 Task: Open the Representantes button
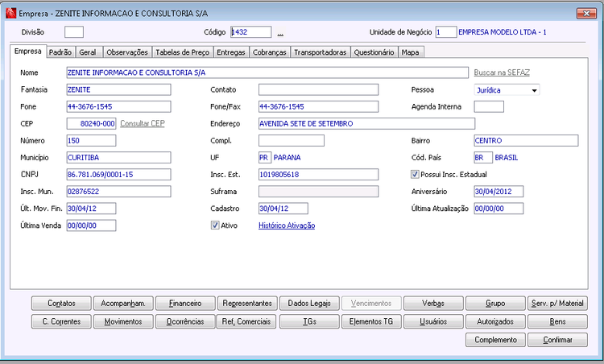click(x=247, y=303)
